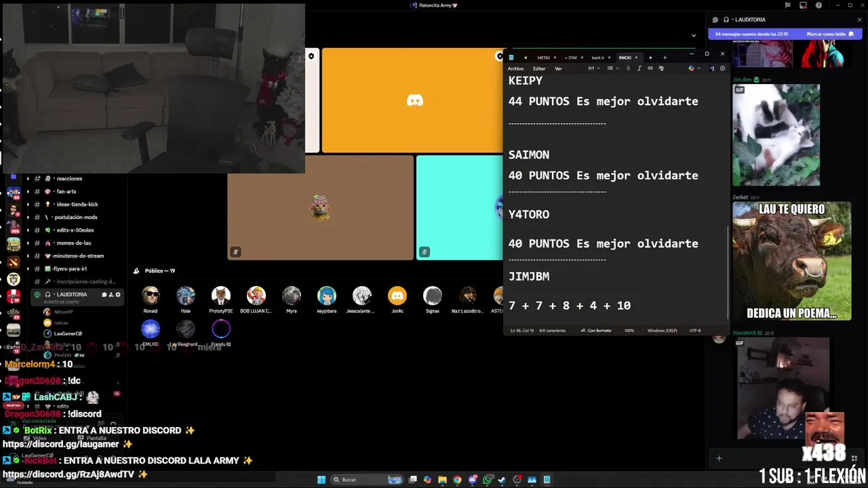This screenshot has width=868, height=488.
Task: Open Windows Start menu
Action: (x=321, y=480)
